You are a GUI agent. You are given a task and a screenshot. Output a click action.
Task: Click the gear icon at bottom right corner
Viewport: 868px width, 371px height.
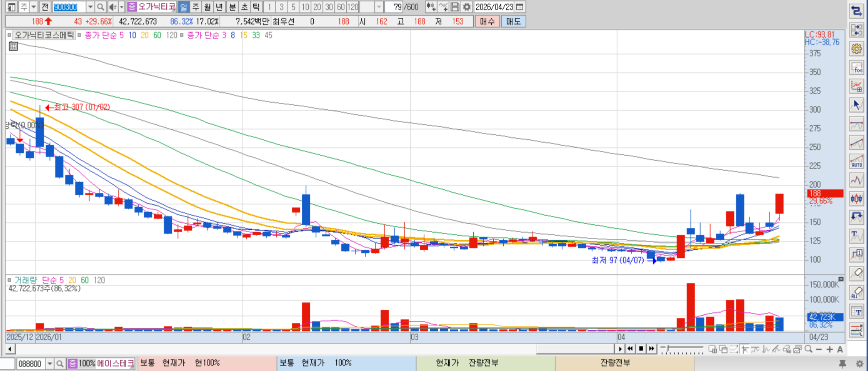pos(859,363)
